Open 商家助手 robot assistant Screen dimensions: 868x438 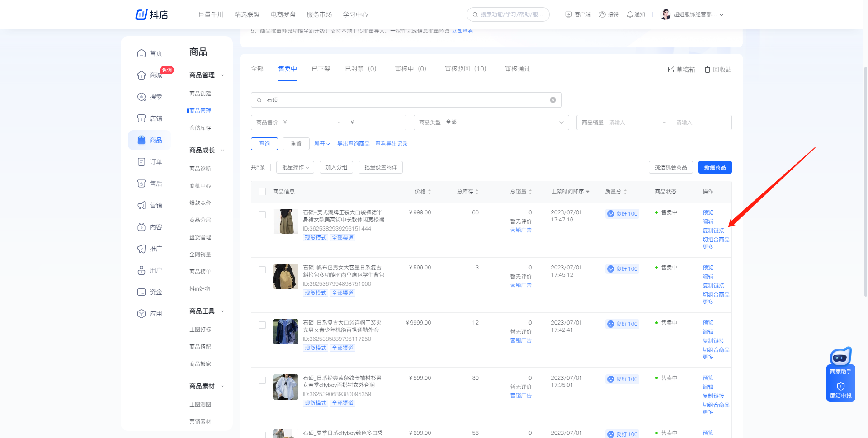point(841,357)
